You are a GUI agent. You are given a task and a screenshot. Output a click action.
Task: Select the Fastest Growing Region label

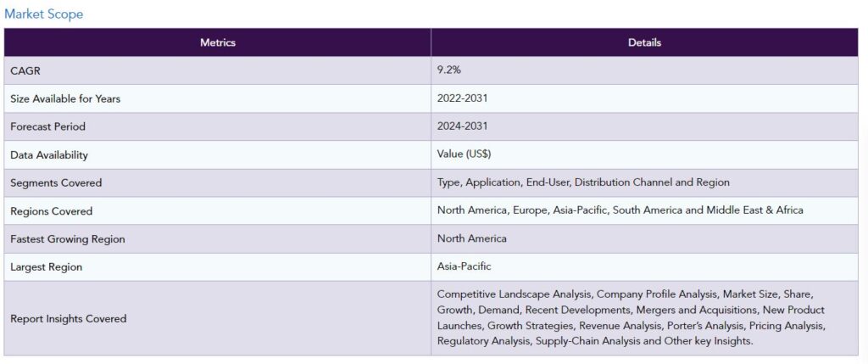tap(68, 239)
